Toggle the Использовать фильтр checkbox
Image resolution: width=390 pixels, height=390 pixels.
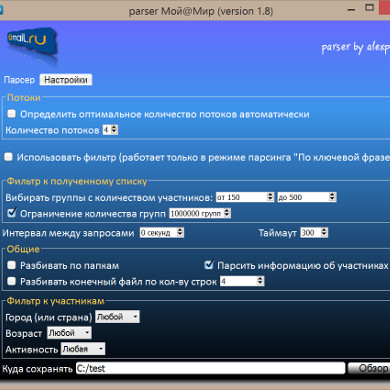pos(9,157)
